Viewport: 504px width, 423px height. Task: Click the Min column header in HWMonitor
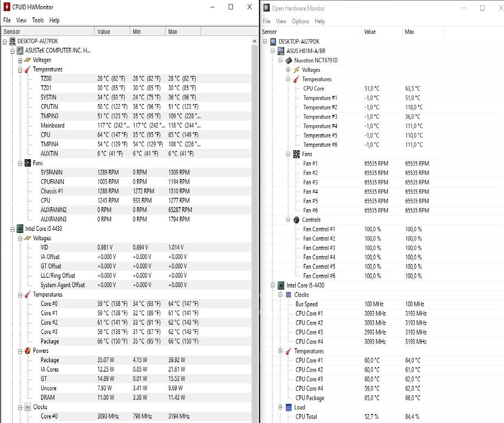pyautogui.click(x=148, y=31)
